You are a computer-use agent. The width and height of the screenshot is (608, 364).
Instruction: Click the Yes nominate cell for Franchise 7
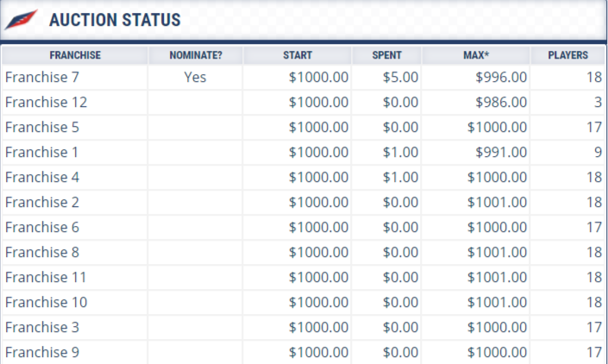(x=195, y=77)
